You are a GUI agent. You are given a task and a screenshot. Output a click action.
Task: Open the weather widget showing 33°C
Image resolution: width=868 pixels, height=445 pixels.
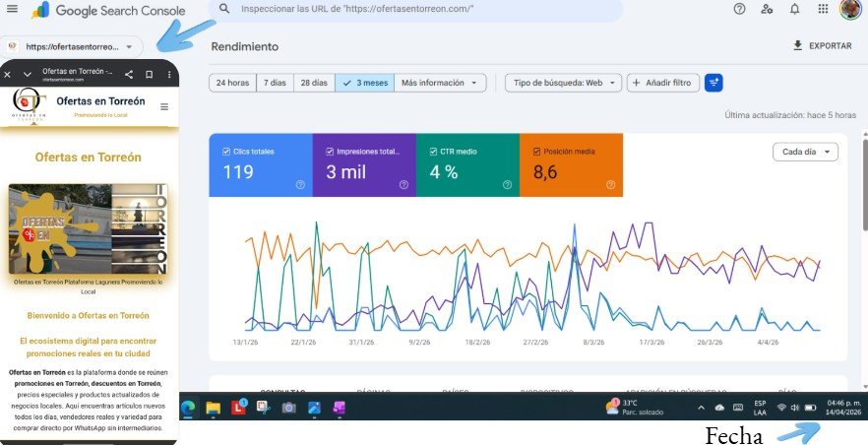pyautogui.click(x=635, y=408)
